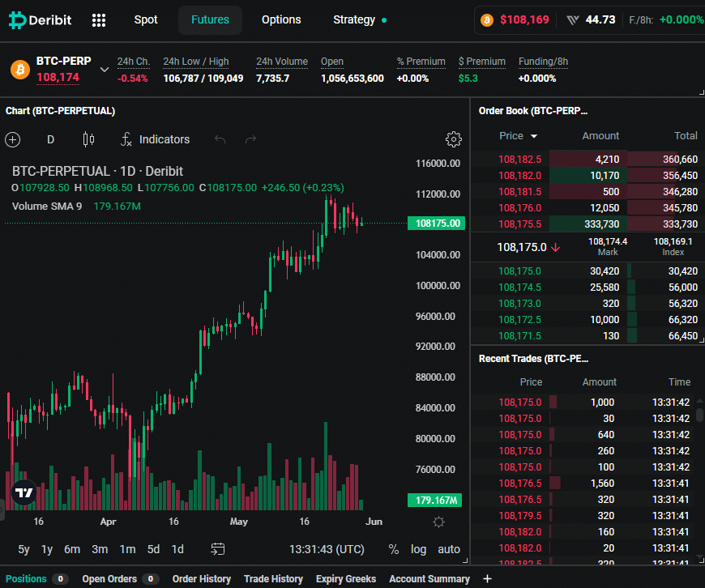The width and height of the screenshot is (705, 588).
Task: Open the apps grid menu
Action: click(x=99, y=19)
